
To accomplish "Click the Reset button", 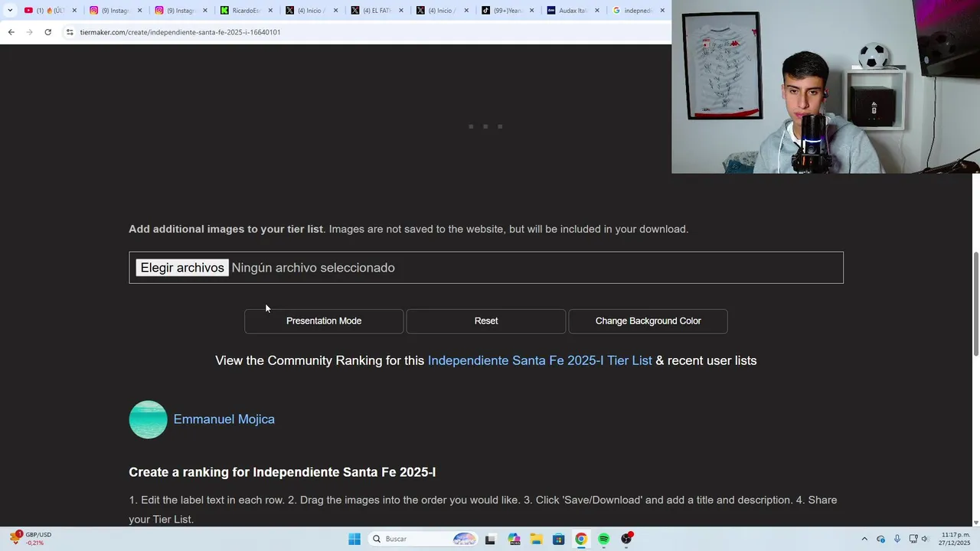I will tap(486, 321).
